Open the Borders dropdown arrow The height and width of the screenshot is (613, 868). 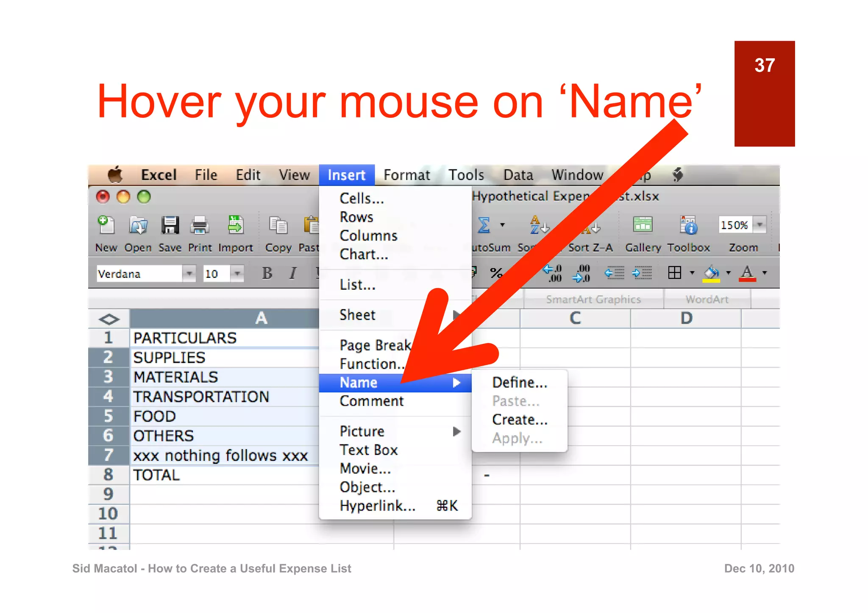(x=692, y=273)
